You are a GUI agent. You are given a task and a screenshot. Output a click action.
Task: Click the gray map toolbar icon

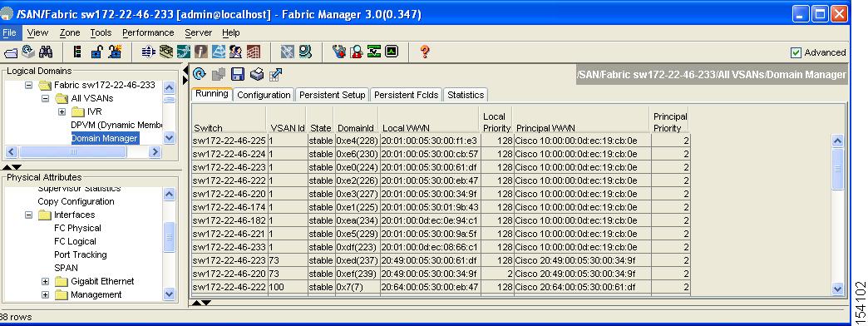click(x=288, y=52)
